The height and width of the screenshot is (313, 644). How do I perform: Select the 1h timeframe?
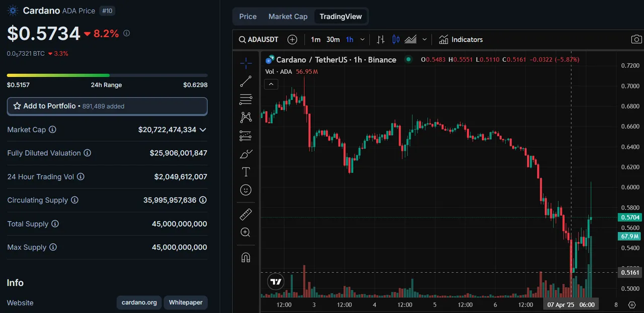pyautogui.click(x=349, y=40)
